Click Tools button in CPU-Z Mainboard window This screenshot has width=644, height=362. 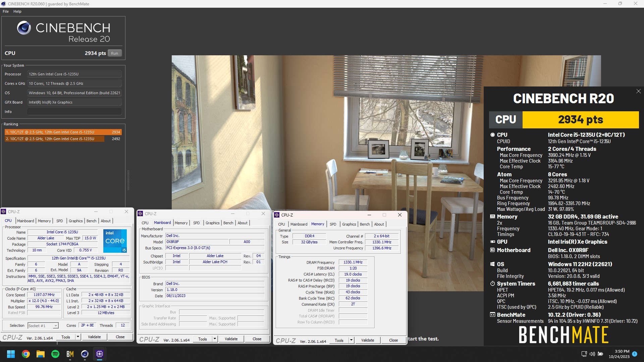point(203,339)
